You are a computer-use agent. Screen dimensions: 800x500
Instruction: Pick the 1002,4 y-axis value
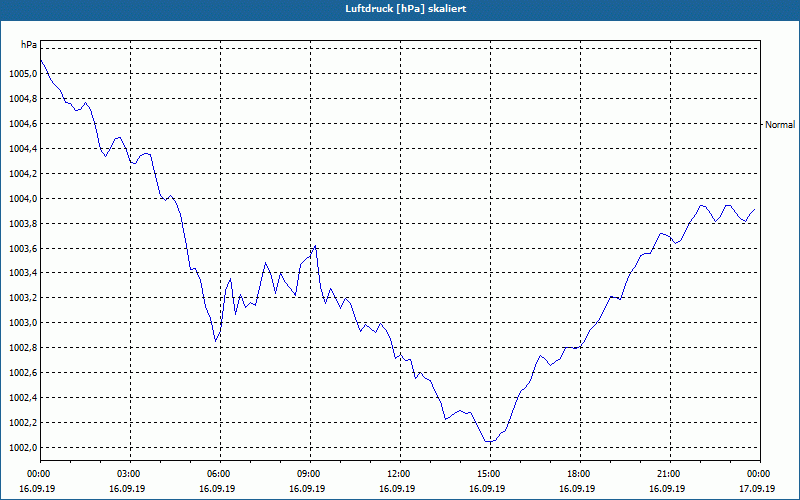click(23, 398)
